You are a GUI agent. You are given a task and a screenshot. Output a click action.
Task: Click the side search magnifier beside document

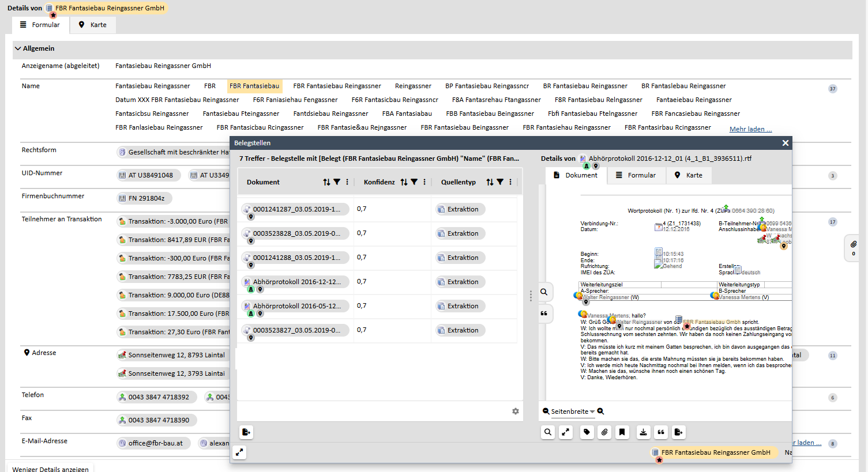[544, 292]
